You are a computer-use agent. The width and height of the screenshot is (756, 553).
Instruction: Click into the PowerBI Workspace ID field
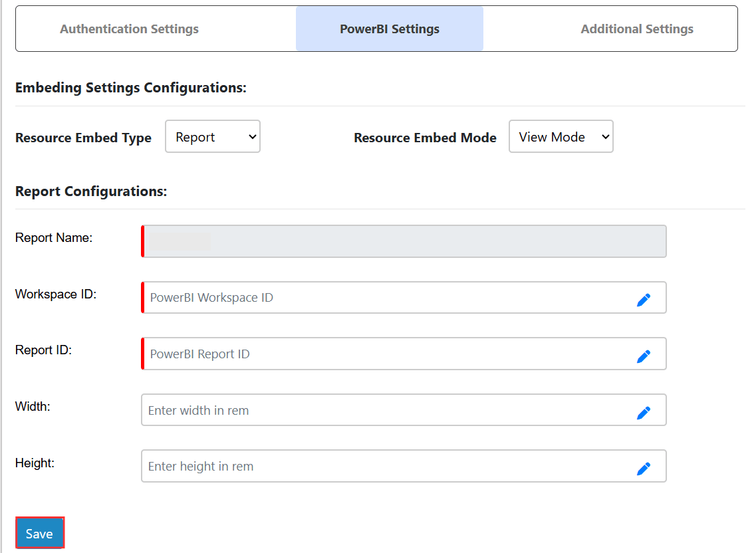pyautogui.click(x=404, y=298)
